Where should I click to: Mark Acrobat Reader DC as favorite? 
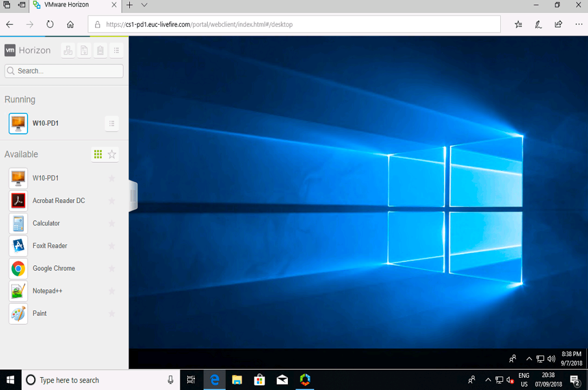(x=112, y=201)
